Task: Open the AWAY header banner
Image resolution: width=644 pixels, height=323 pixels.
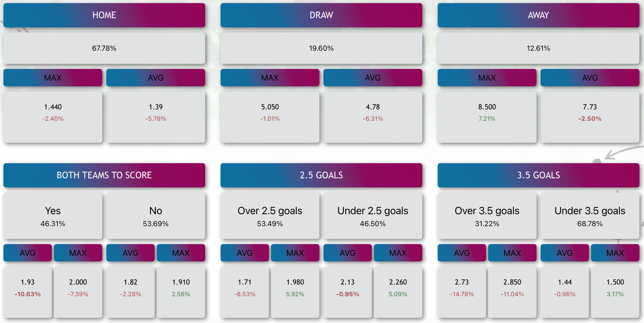Action: click(539, 15)
